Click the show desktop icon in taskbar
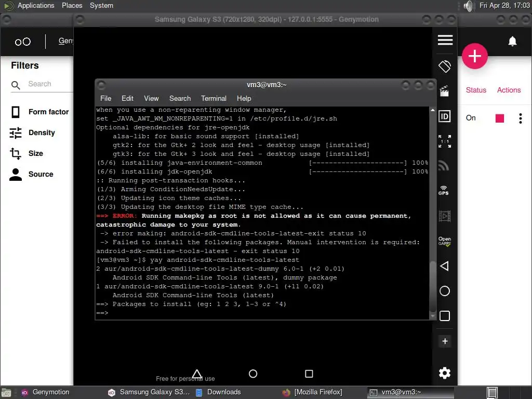532x399 pixels. pyautogui.click(x=6, y=393)
